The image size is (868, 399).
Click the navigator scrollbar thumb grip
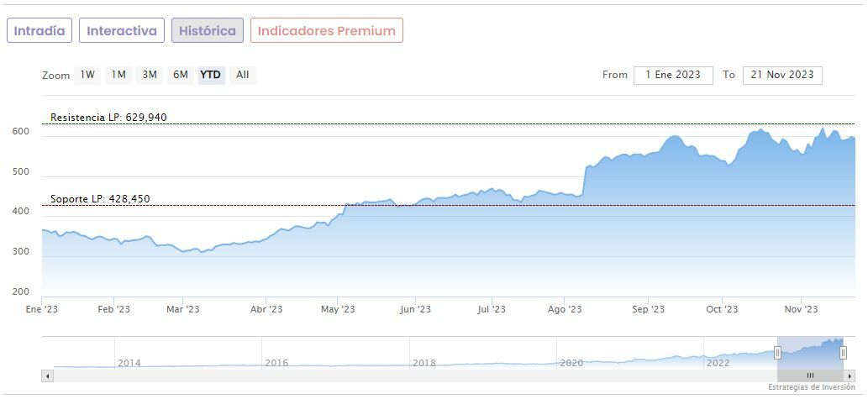[810, 375]
